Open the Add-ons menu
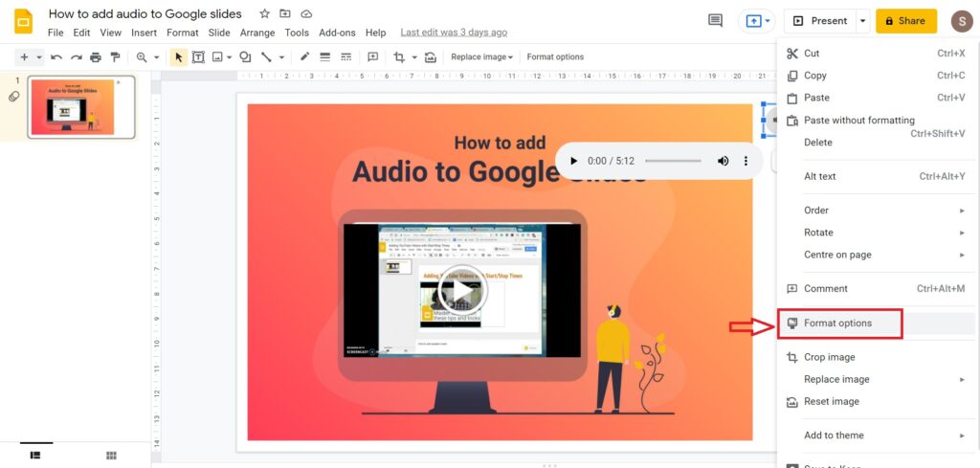This screenshot has height=468, width=980. (337, 33)
